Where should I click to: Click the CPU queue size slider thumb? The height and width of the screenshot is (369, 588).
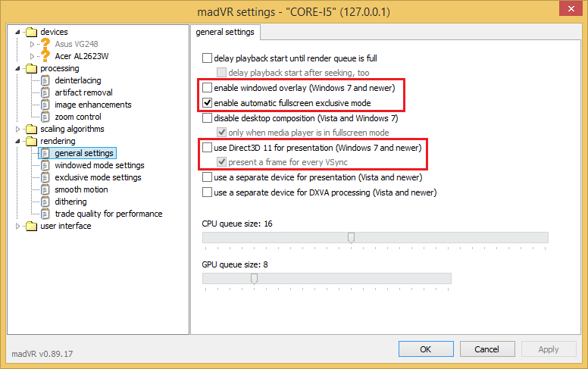coord(351,238)
